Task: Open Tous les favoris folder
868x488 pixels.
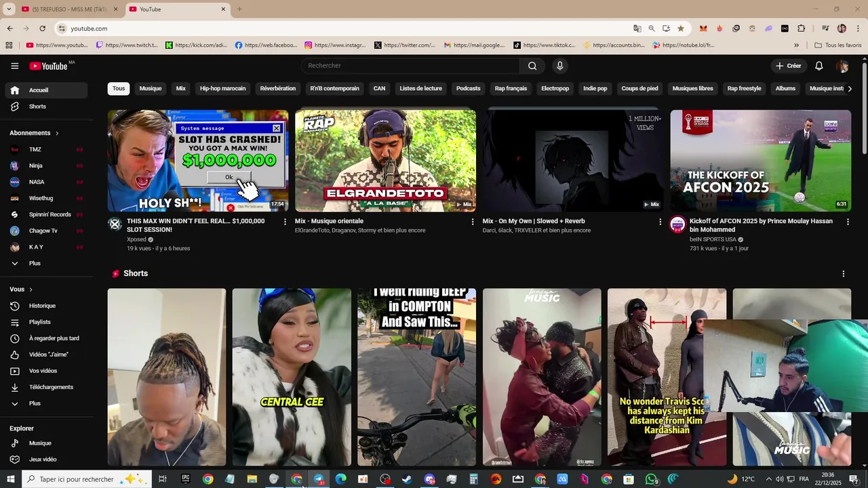Action: 838,45
